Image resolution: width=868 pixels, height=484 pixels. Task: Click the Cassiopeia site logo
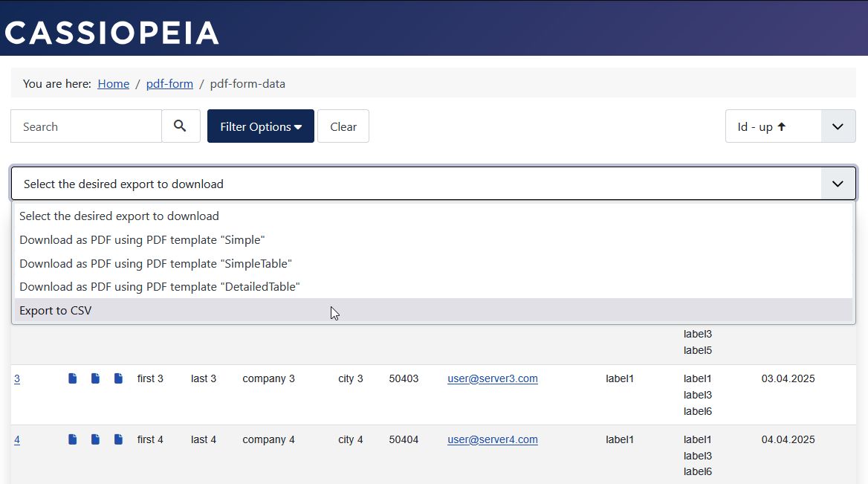coord(111,31)
